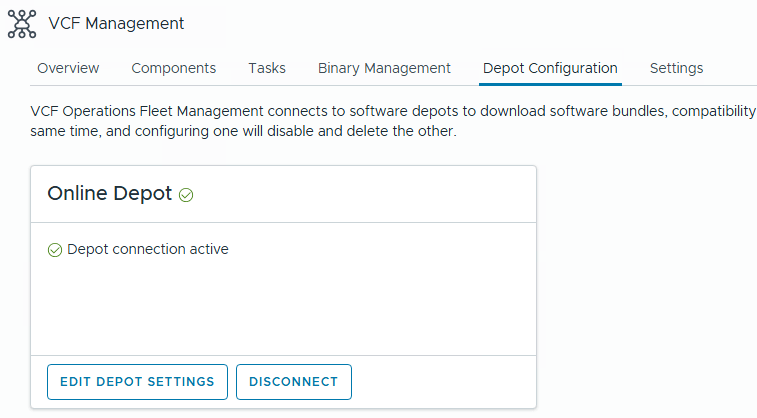Screen dimensions: 757x418
Task: Click the Depot Configuration tab
Action: (x=550, y=68)
